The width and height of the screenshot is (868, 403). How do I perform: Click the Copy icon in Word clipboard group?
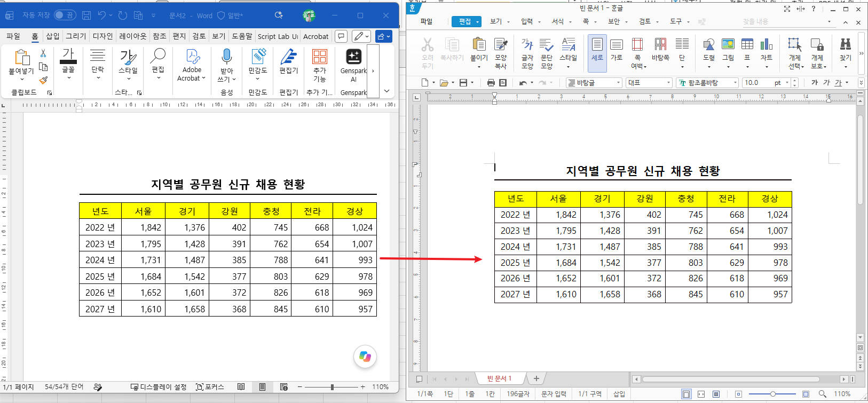click(x=43, y=67)
